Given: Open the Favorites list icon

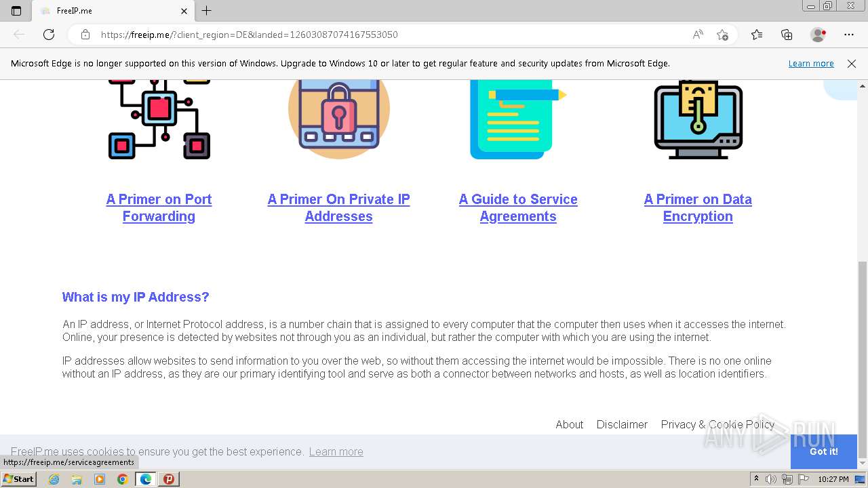Looking at the screenshot, I should [757, 35].
